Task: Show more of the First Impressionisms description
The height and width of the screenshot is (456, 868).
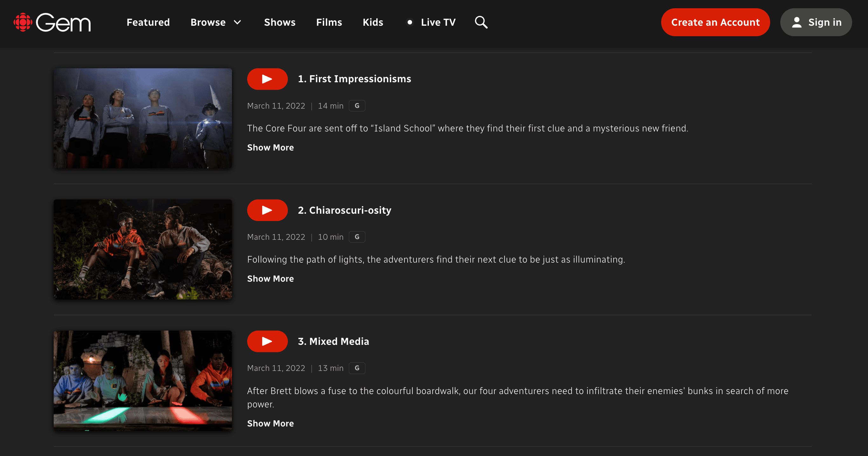Action: coord(270,148)
